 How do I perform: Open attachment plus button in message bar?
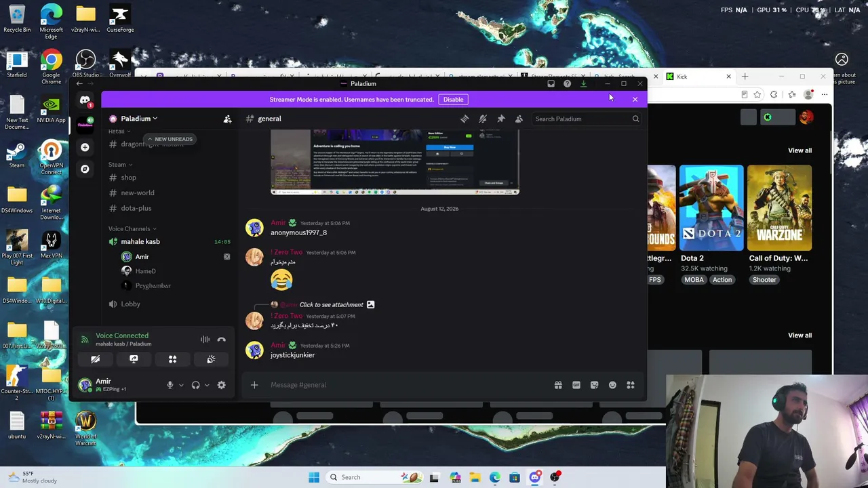pos(254,385)
